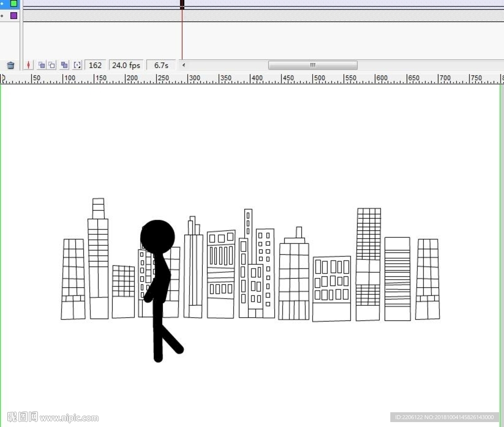The image size is (504, 427).
Task: Click the current frame field showing 162
Action: click(x=95, y=66)
